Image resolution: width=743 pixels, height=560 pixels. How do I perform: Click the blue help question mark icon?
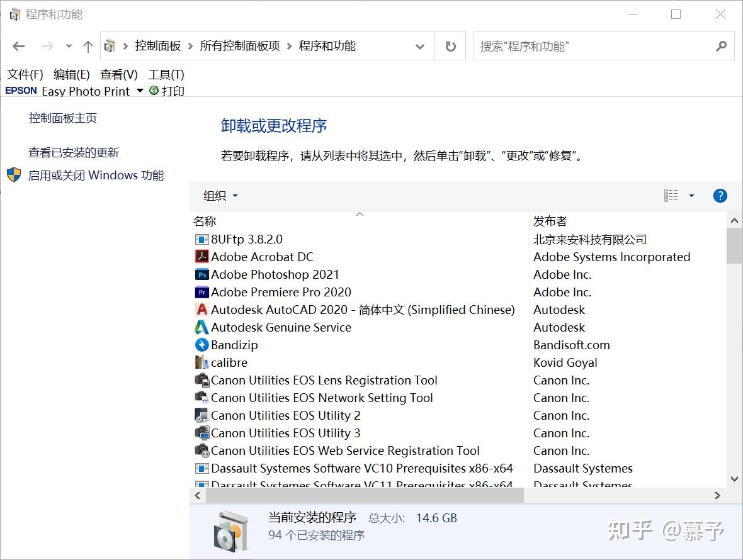(x=720, y=196)
